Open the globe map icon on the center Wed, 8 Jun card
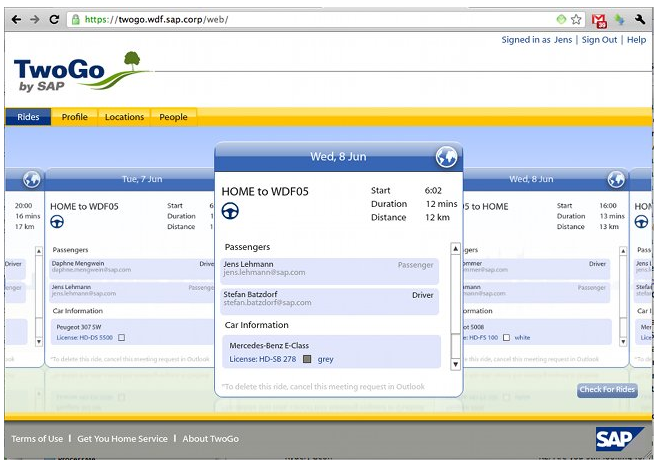 [446, 157]
